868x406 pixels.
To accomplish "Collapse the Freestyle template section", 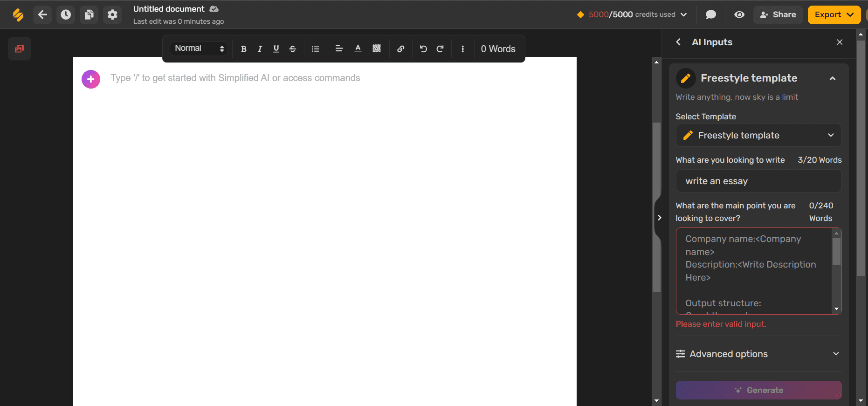I will (833, 78).
